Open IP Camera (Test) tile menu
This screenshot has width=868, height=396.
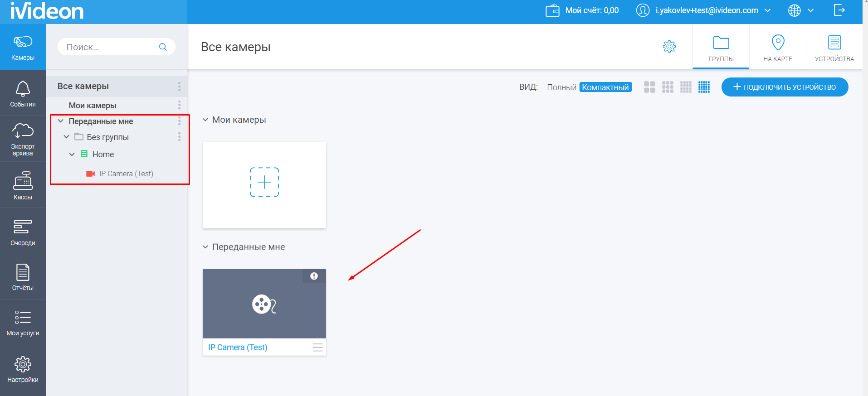tap(317, 348)
